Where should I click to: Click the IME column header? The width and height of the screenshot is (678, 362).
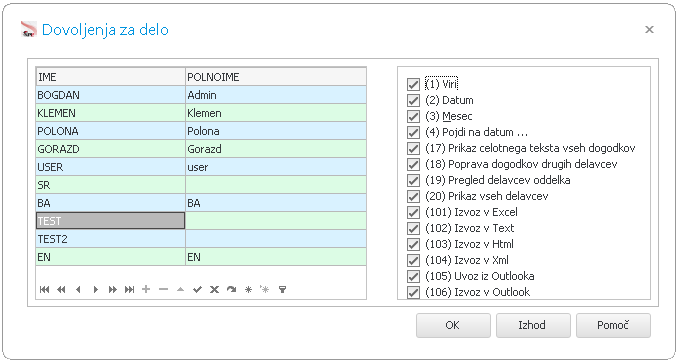point(111,77)
